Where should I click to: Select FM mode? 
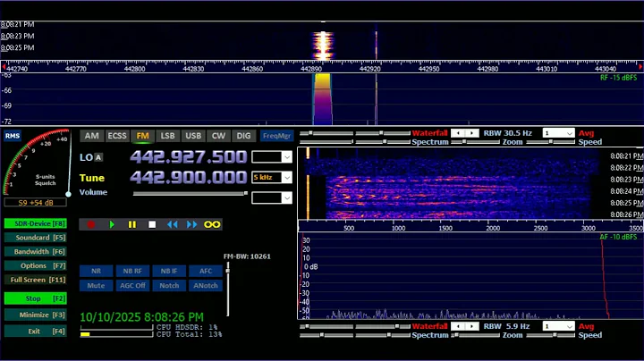click(x=142, y=136)
